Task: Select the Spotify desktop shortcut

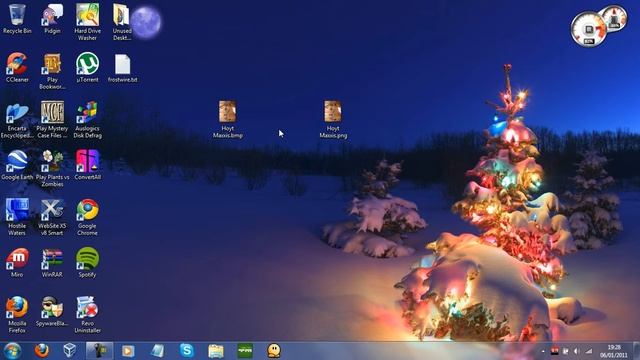Action: point(87,262)
